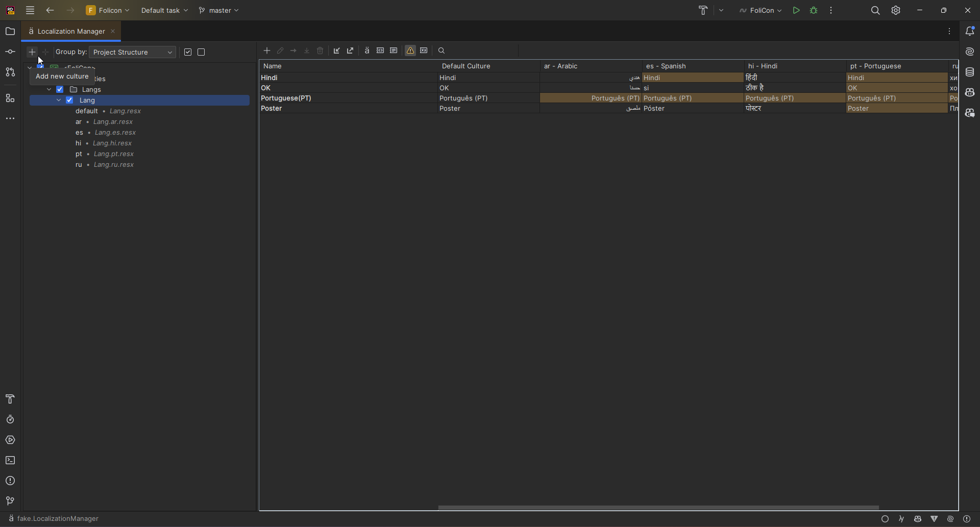Viewport: 980px width, 527px height.
Task: Select pt Lang.pt.resx file
Action: click(x=105, y=154)
